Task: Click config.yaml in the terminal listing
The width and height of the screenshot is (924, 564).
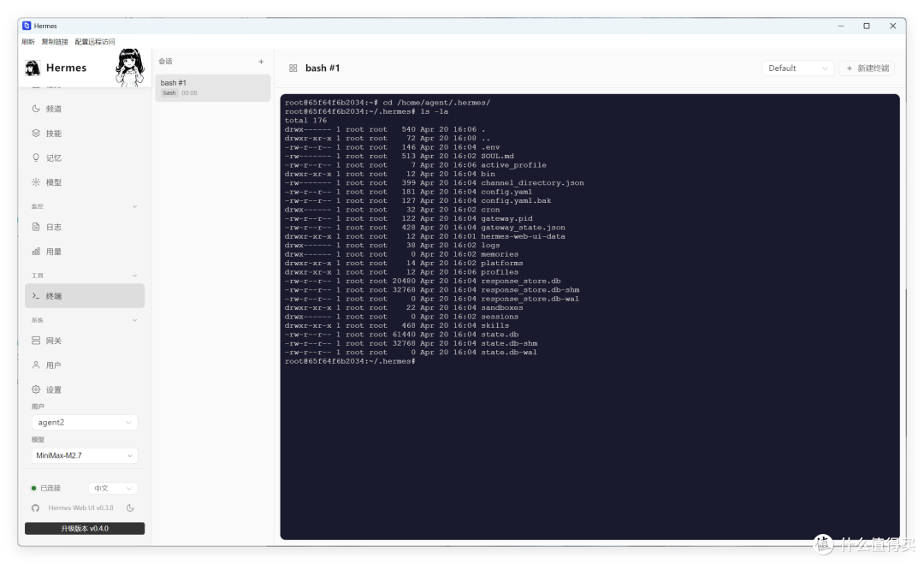Action: 506,192
